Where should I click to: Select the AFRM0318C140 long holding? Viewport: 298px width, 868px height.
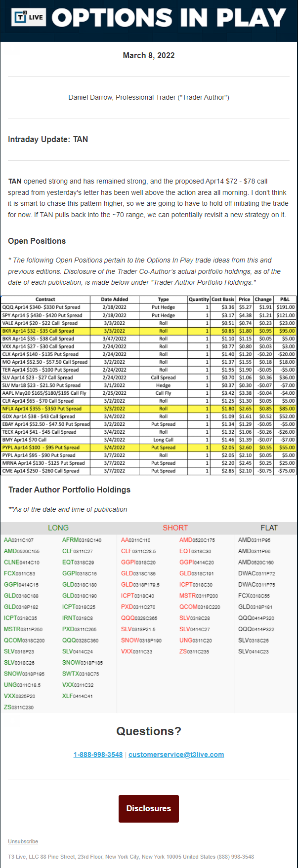point(82,540)
